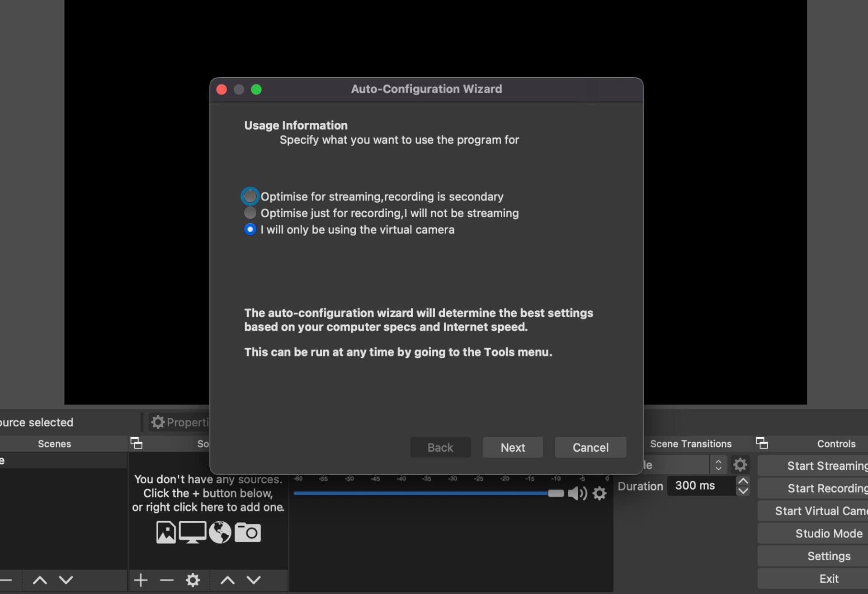Click the image source icon in sources

[x=165, y=533]
